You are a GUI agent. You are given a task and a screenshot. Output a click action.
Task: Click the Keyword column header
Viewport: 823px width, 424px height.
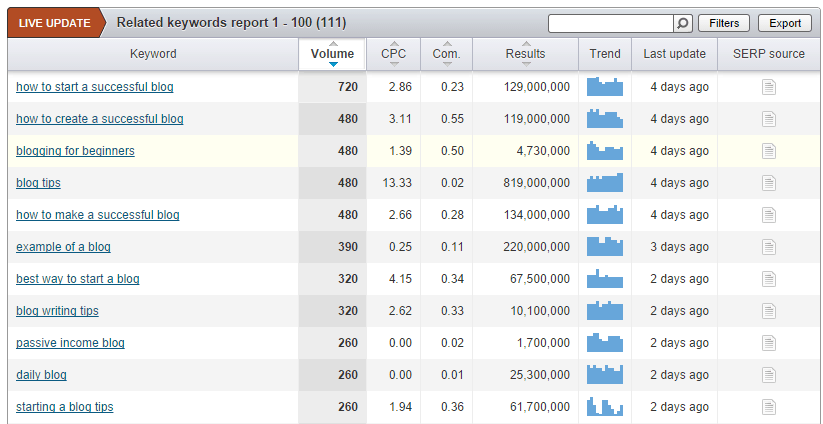coord(153,54)
